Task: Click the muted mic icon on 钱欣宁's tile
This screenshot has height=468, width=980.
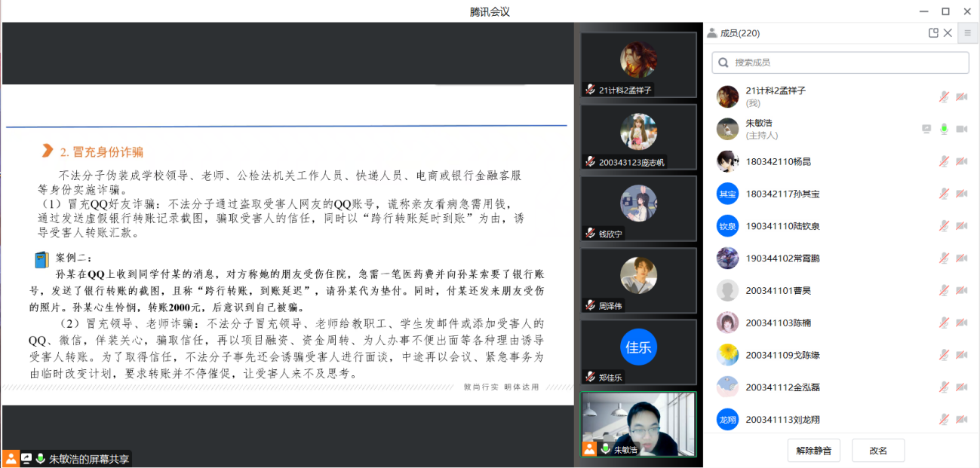Action: point(590,234)
